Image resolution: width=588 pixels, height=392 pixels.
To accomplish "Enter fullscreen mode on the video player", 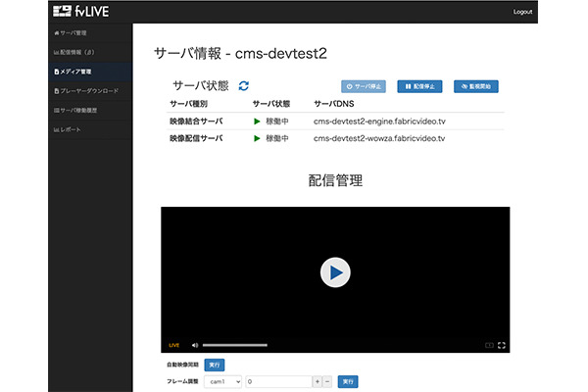I will tap(502, 345).
